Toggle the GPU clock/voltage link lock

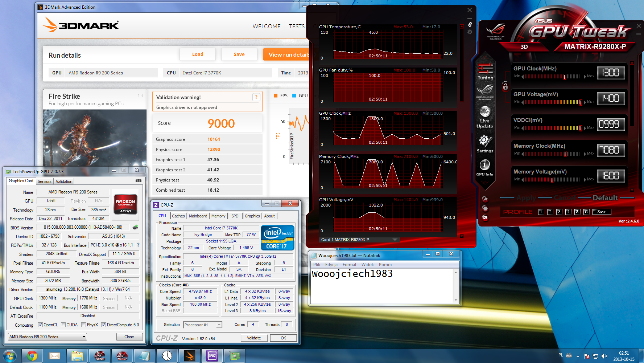point(505,86)
